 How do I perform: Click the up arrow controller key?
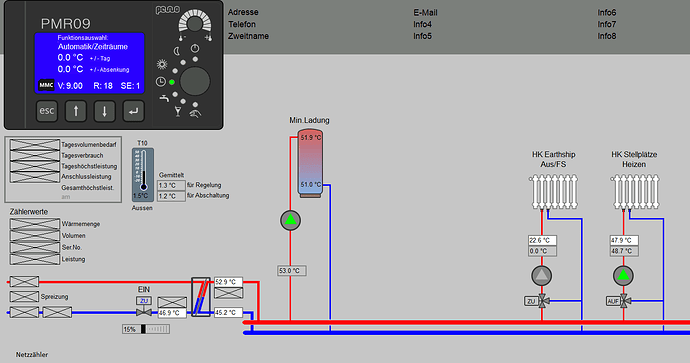pyautogui.click(x=76, y=111)
